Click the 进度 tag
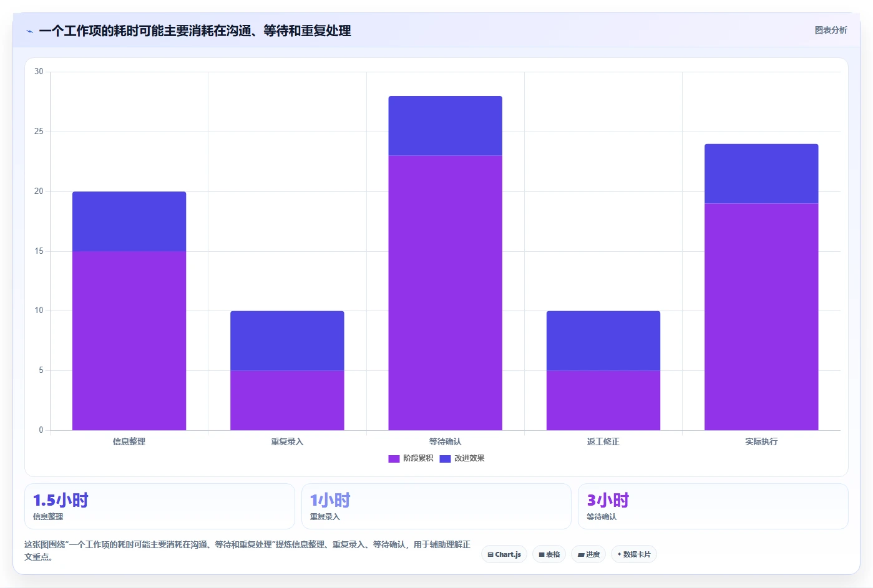The height and width of the screenshot is (588, 873). pos(588,554)
